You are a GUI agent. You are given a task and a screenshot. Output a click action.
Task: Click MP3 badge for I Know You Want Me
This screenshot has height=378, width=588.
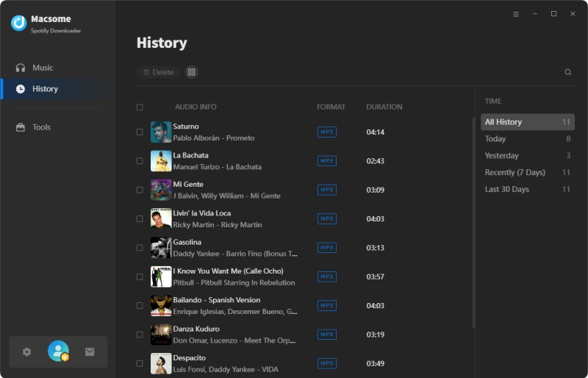pyautogui.click(x=326, y=277)
